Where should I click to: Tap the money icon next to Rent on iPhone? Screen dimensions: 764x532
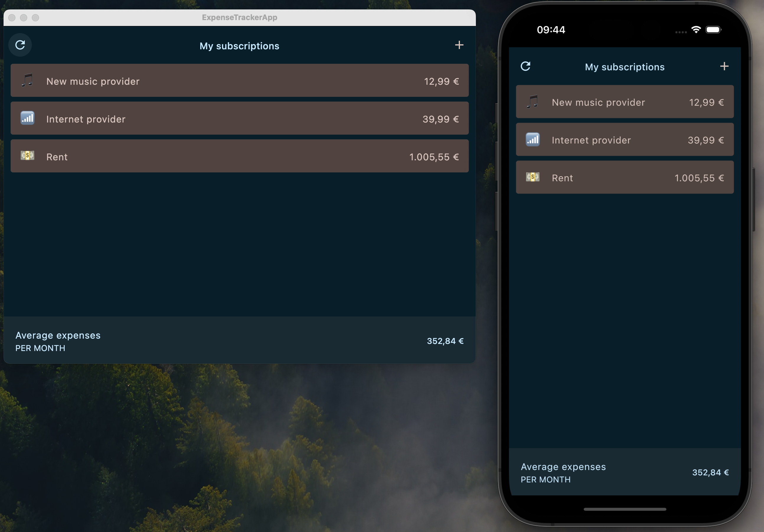click(532, 177)
